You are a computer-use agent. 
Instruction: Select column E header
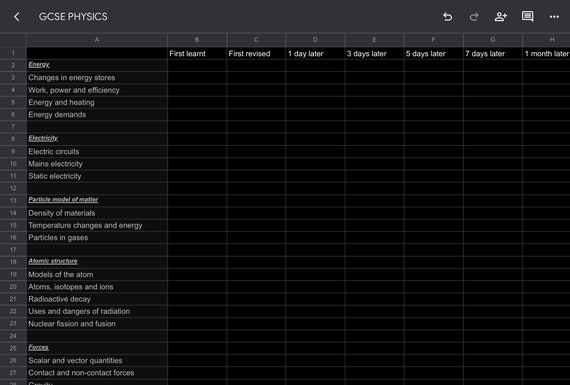pos(374,40)
